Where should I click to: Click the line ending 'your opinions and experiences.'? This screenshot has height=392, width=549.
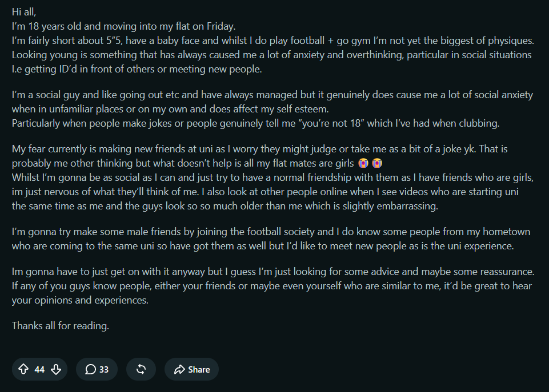(80, 300)
